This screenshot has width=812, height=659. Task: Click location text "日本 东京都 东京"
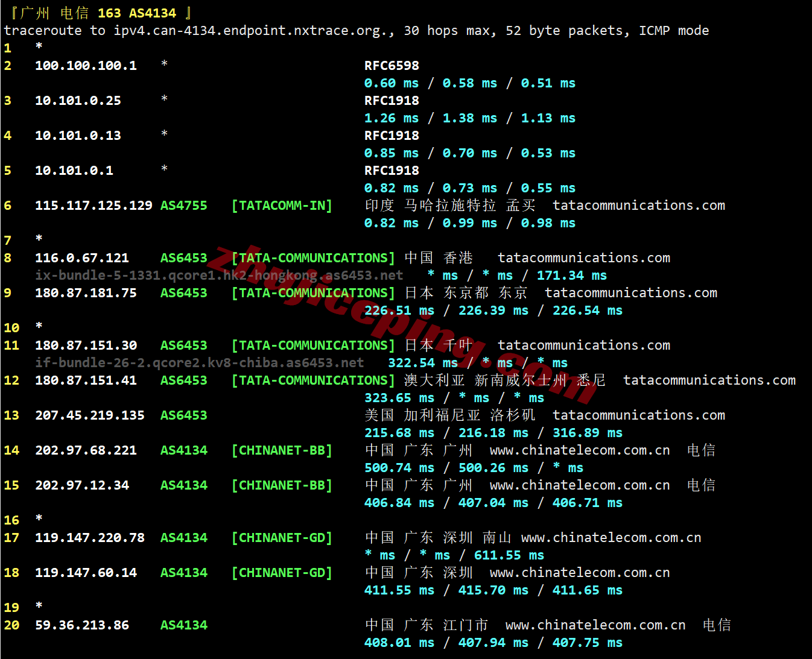tap(466, 293)
